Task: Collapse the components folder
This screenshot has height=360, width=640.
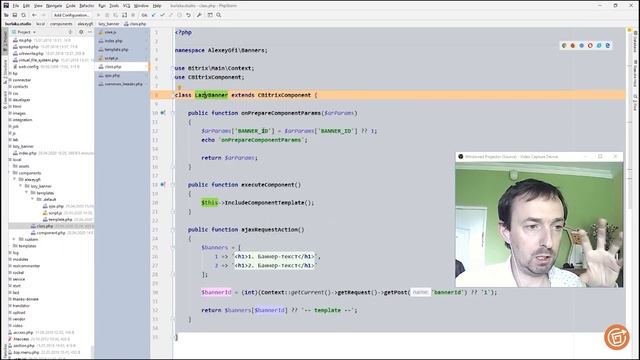Action: tap(10, 173)
